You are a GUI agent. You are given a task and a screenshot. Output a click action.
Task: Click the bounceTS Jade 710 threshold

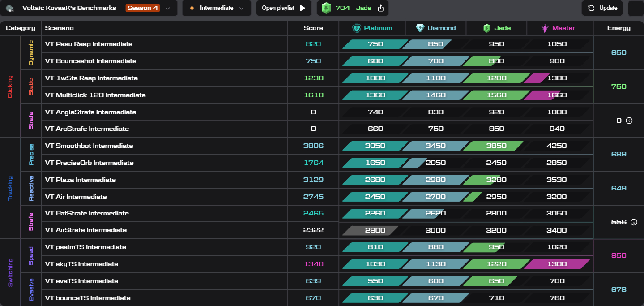point(497,298)
